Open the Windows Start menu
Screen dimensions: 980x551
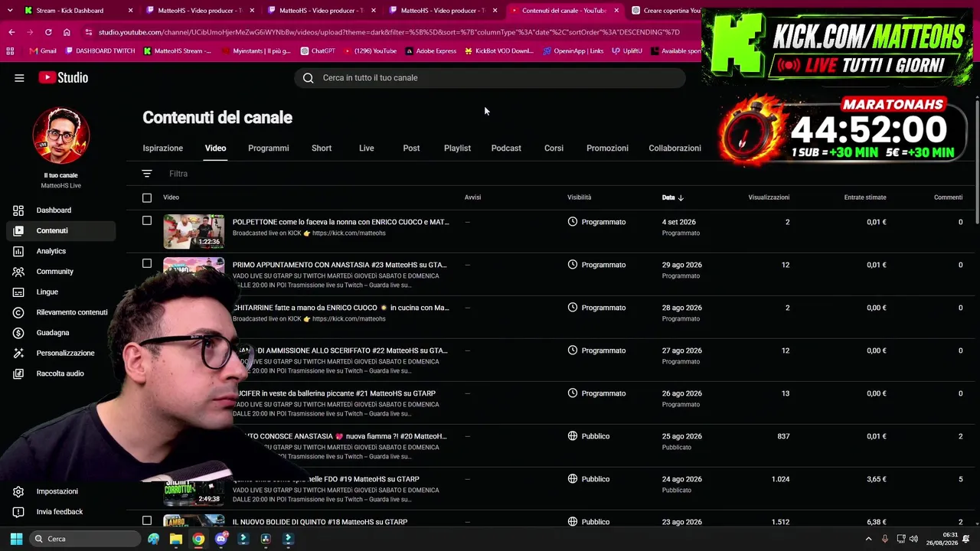(16, 539)
